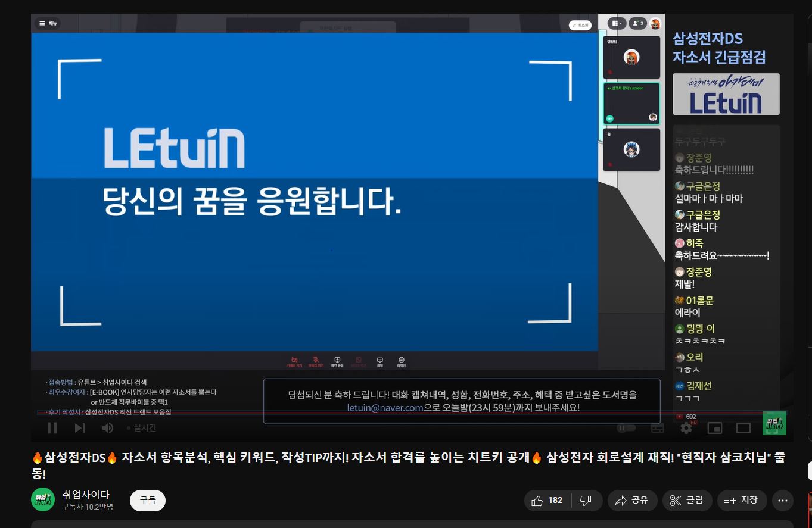Enable theater mode view
The image size is (812, 528).
pos(743,428)
